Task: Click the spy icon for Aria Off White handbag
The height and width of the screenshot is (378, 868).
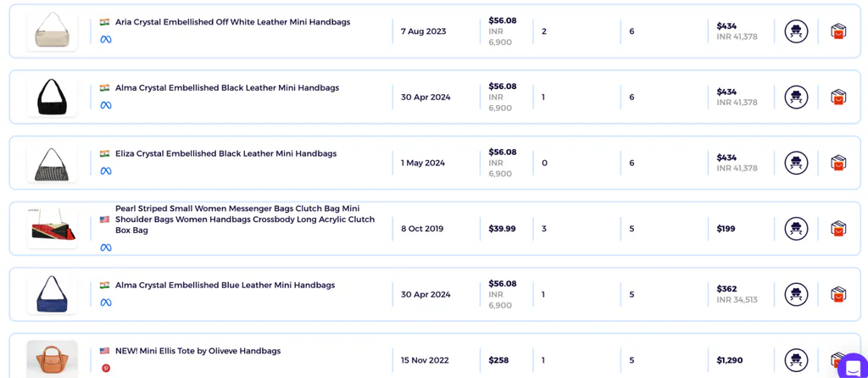Action: 796,31
